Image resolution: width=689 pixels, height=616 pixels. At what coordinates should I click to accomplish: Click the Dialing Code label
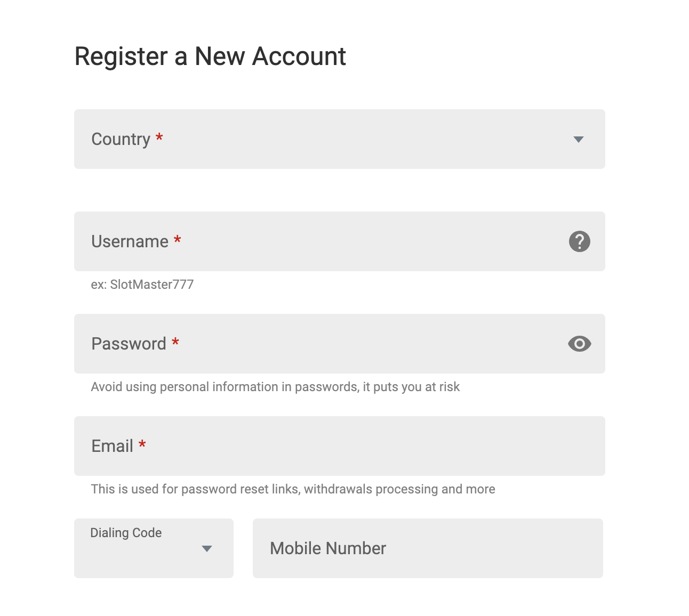[x=126, y=533]
